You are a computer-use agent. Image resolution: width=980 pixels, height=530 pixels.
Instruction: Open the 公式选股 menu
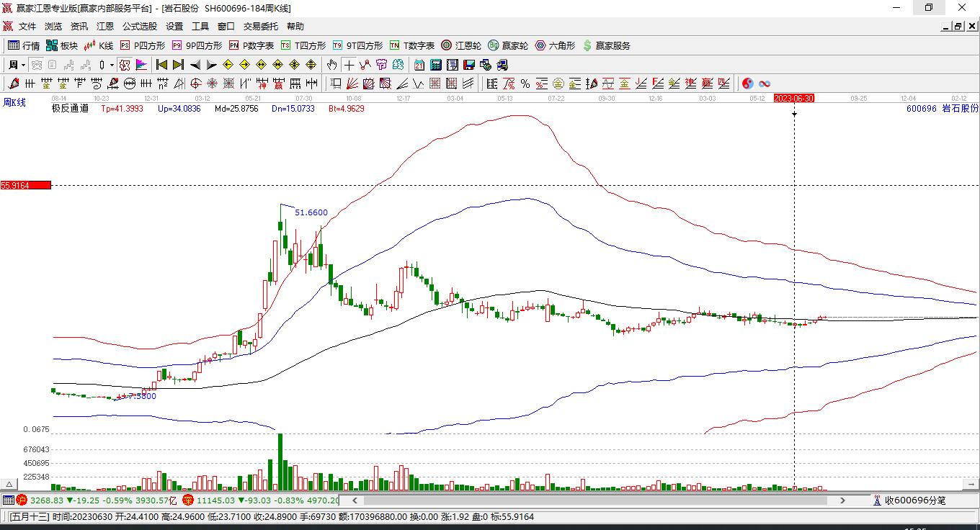tap(140, 27)
